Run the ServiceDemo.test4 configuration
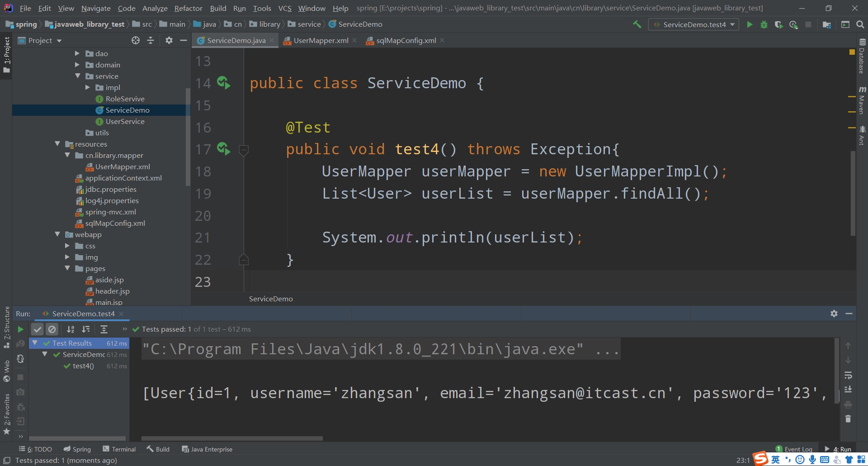Screen dimensions: 868x466 [750, 24]
